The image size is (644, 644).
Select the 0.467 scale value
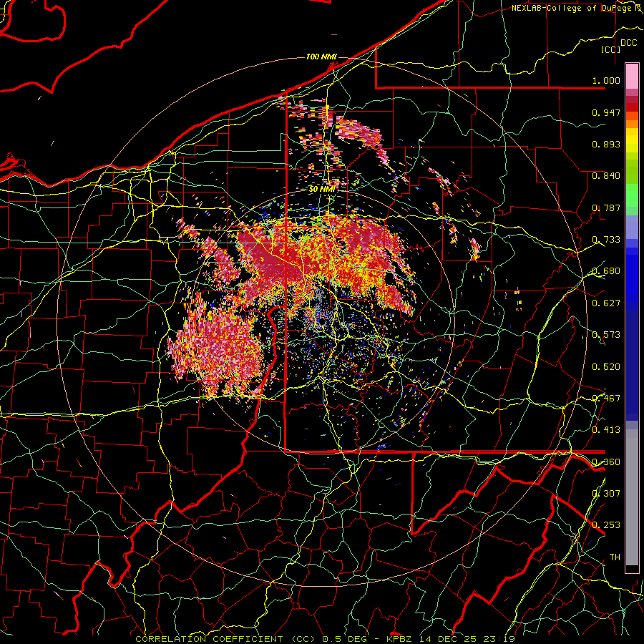click(606, 399)
